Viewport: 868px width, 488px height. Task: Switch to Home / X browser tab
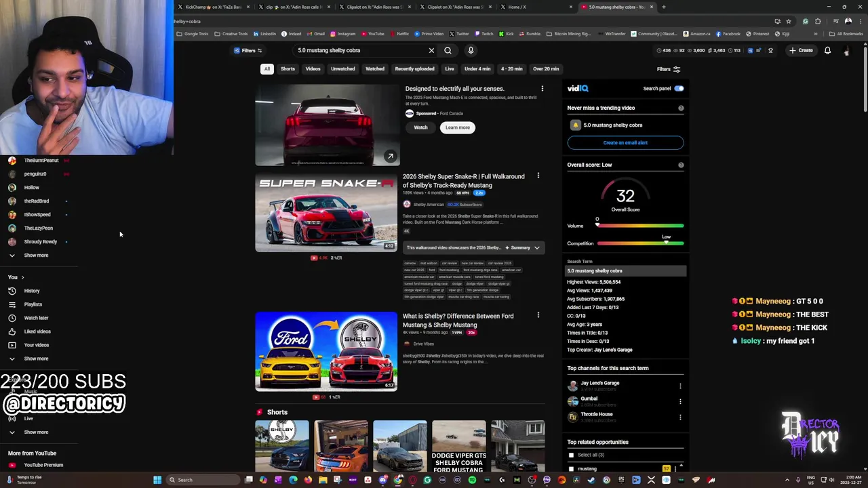517,7
